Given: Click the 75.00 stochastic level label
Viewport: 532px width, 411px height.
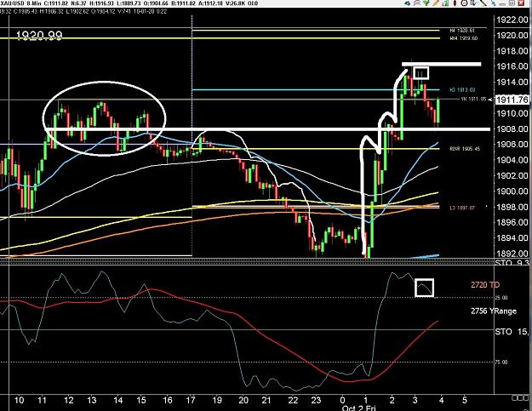Looking at the screenshot, I should click(x=501, y=362).
